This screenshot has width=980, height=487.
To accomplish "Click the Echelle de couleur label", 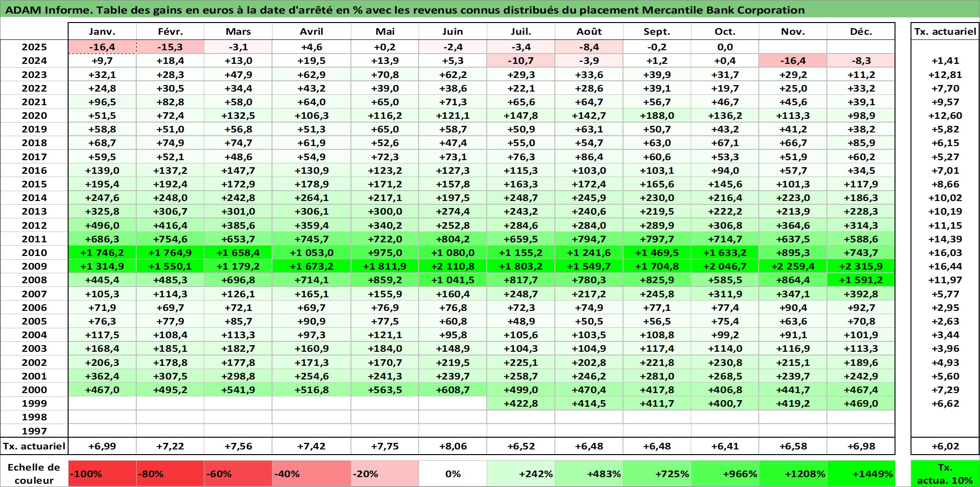I will [x=34, y=473].
